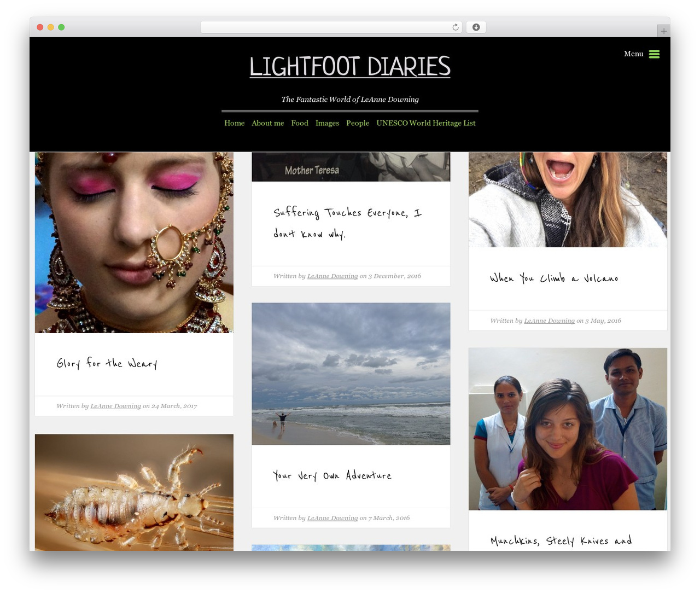700x593 pixels.
Task: Click the tagline 'The Fantastic World of LeAnne Downing'
Action: (x=350, y=99)
